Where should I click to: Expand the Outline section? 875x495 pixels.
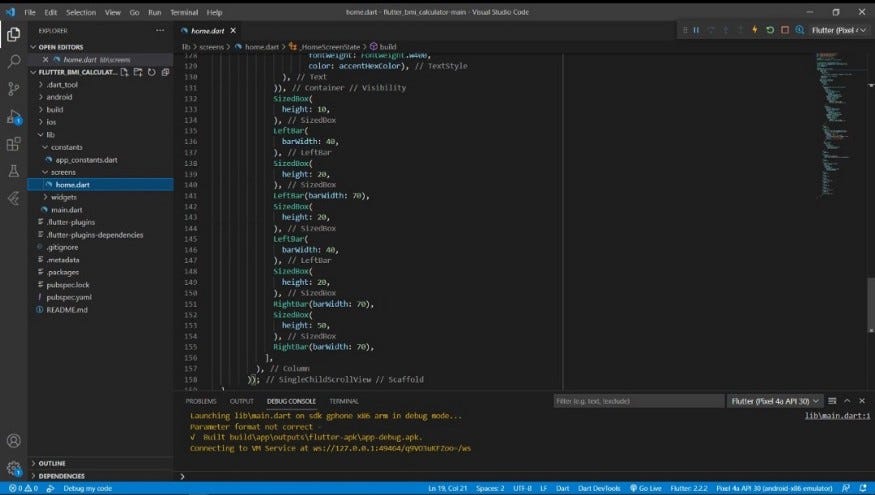[52, 463]
